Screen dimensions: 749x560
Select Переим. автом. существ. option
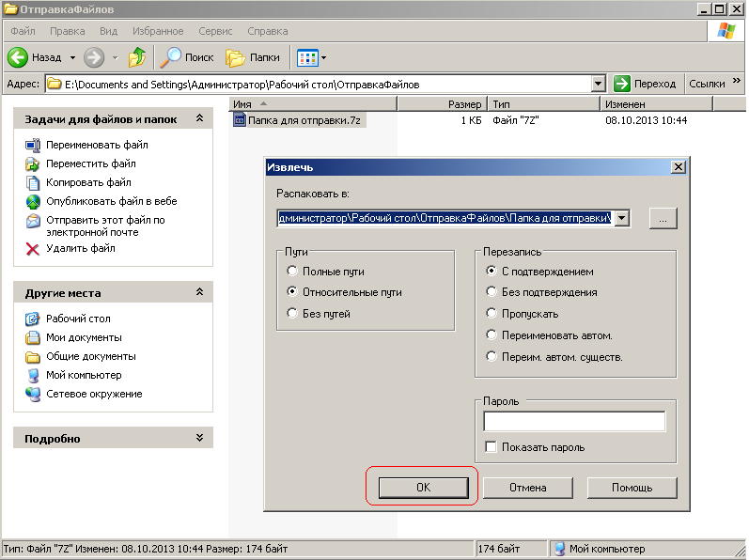(x=492, y=356)
